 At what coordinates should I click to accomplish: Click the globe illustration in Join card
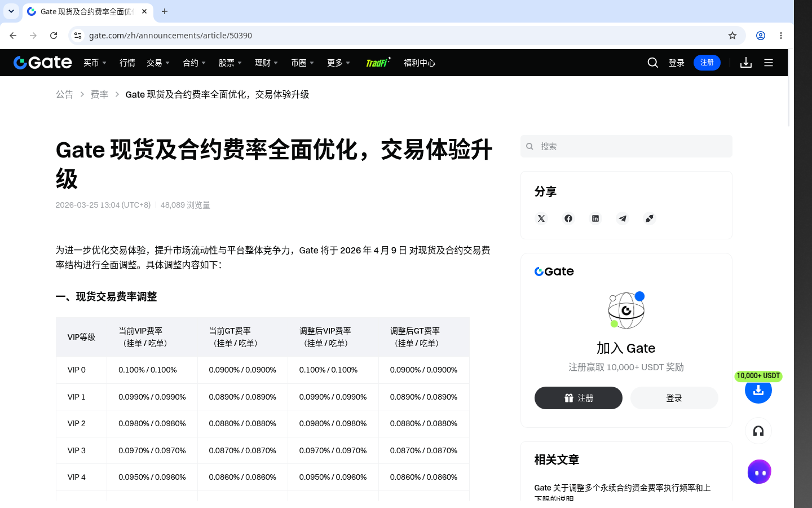coord(626,310)
